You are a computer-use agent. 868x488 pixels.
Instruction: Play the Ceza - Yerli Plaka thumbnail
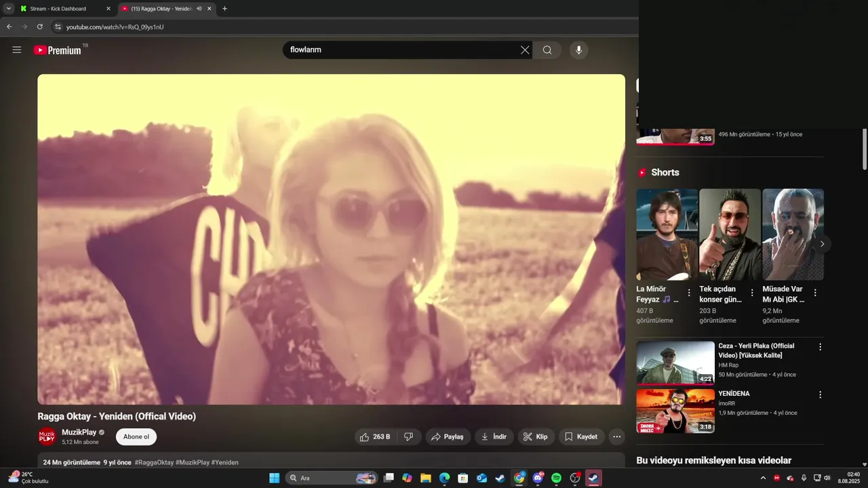pos(675,363)
